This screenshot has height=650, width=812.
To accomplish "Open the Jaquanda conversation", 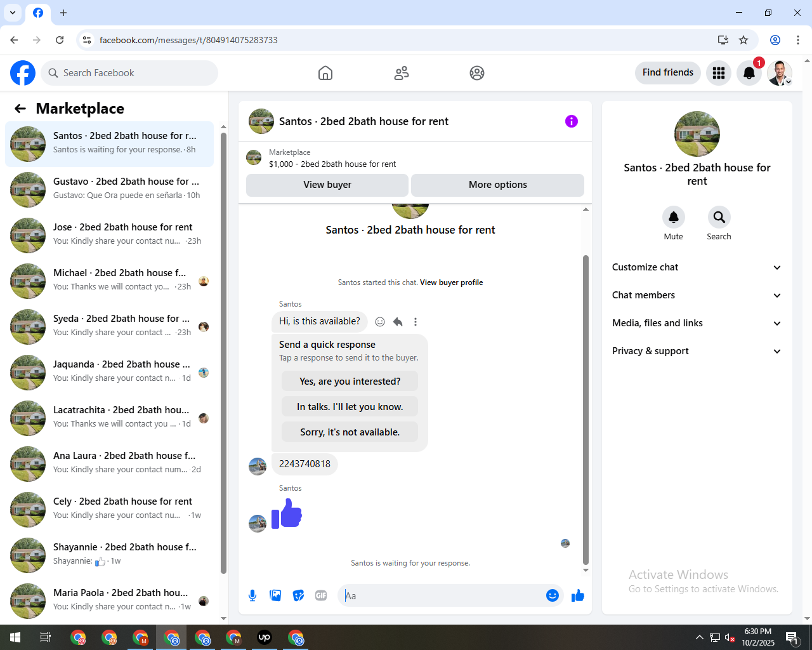I will [x=109, y=371].
